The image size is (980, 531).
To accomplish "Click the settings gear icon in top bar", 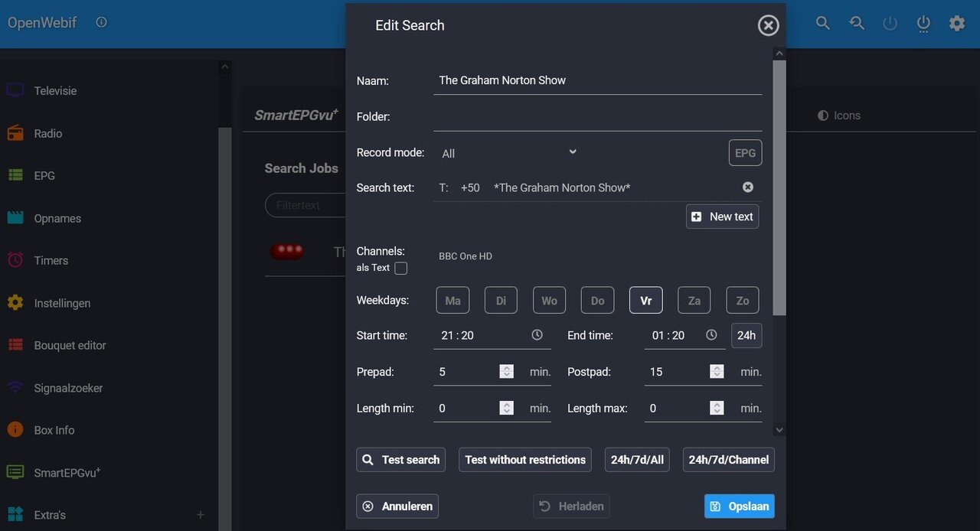I will pos(957,23).
